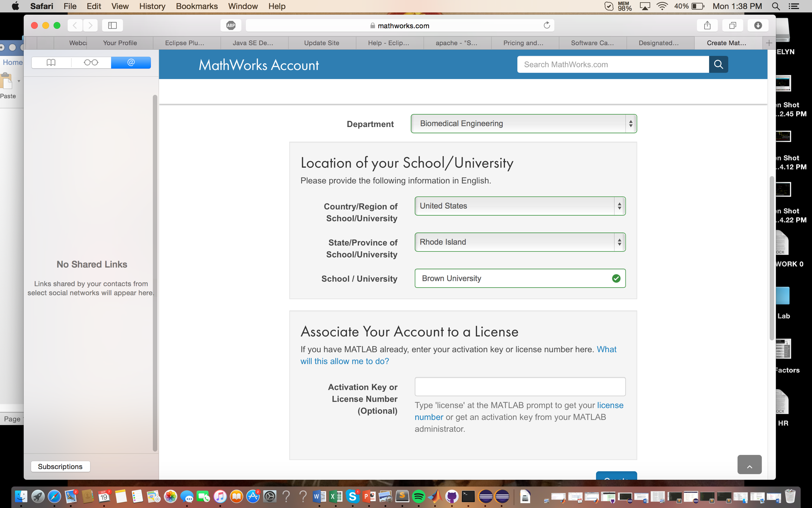Screen dimensions: 812x508
Task: Open iTunes from the Dock
Action: pyautogui.click(x=220, y=496)
